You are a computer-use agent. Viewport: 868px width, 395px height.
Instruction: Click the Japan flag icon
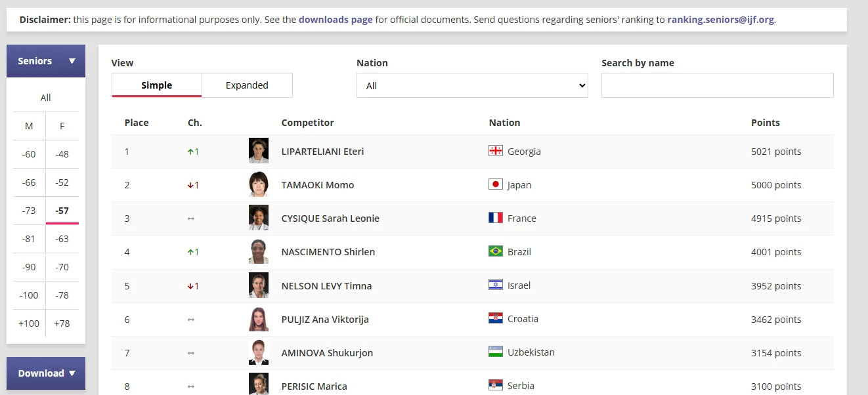pyautogui.click(x=496, y=184)
